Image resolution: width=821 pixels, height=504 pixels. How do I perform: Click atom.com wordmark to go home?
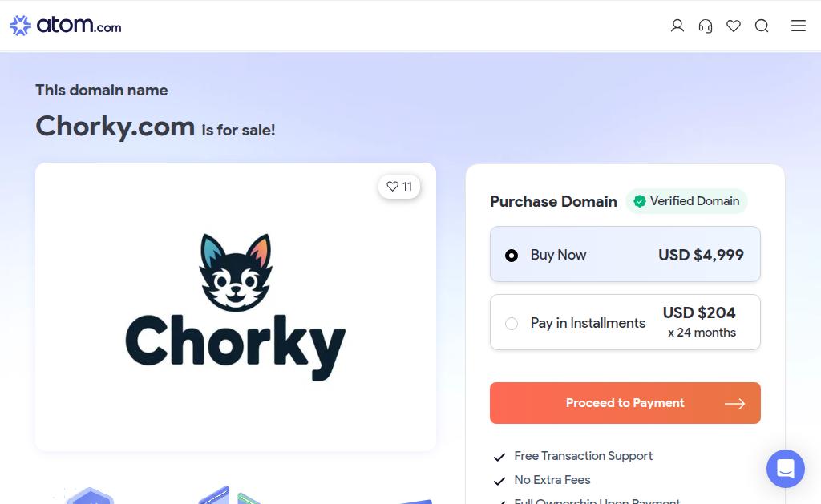pyautogui.click(x=79, y=25)
